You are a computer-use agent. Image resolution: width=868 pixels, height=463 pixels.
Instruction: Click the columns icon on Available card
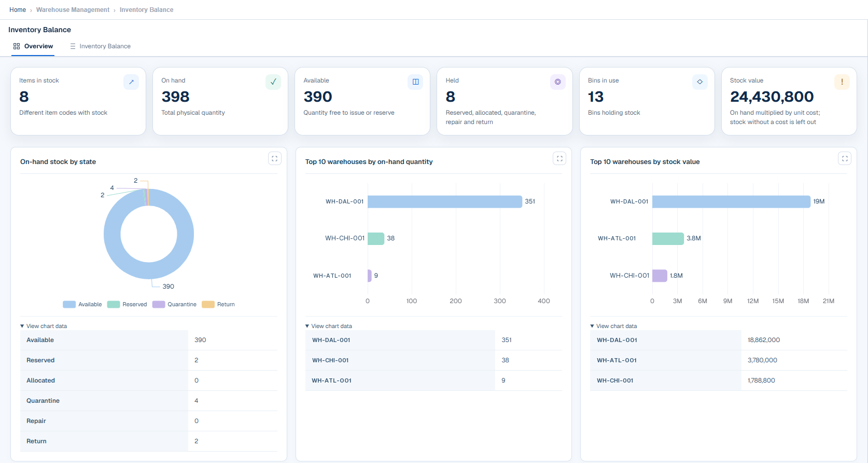tap(415, 82)
